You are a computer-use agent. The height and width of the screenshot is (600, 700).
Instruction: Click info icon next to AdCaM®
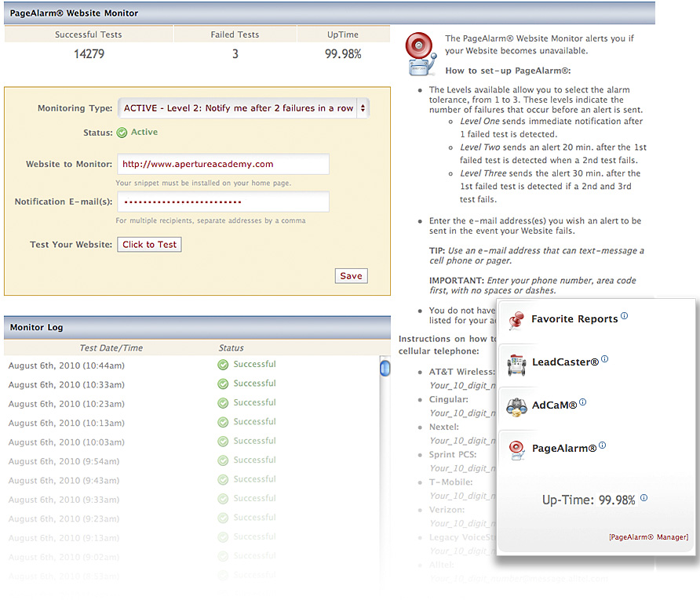click(582, 402)
